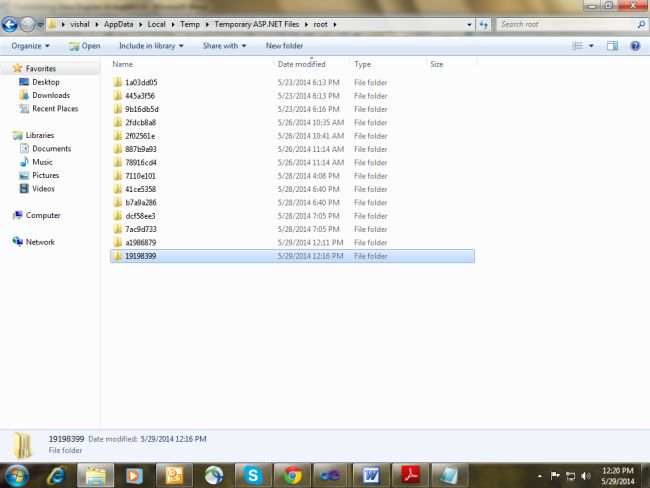
Task: Click the Forward navigation arrow
Action: (27, 24)
